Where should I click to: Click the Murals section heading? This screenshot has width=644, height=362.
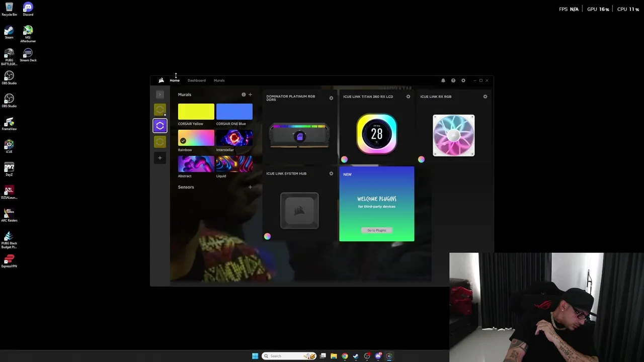point(184,95)
